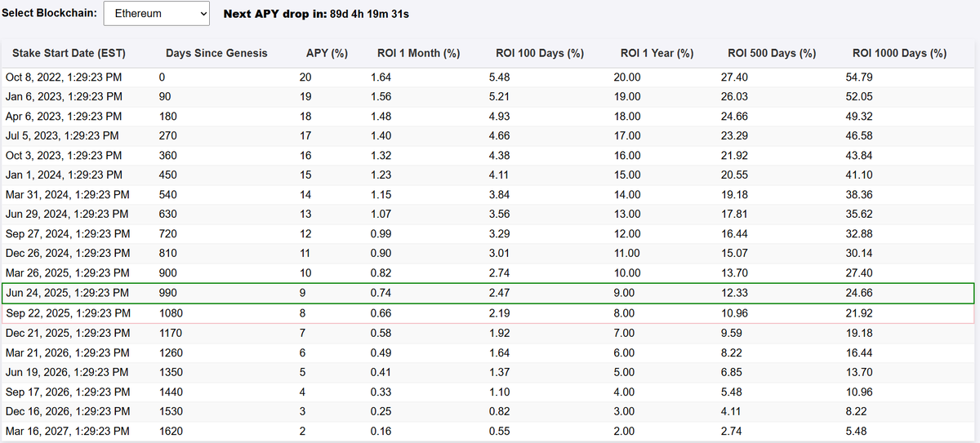Select the Jun 19, 2026 stake date cell
The image size is (980, 443).
click(67, 372)
